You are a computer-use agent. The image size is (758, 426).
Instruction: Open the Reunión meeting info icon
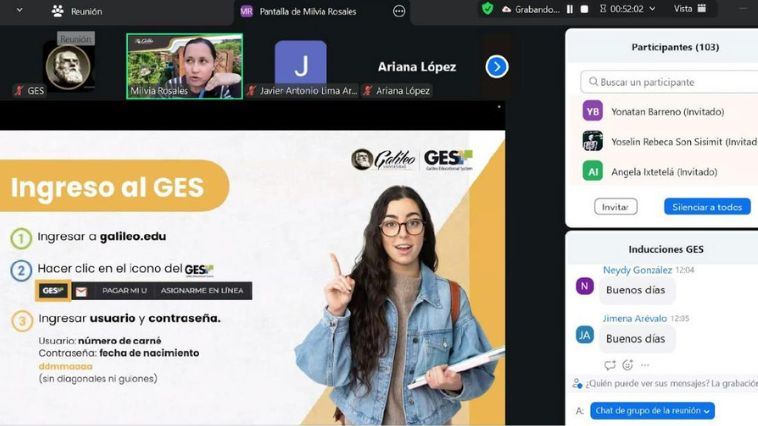[57, 11]
